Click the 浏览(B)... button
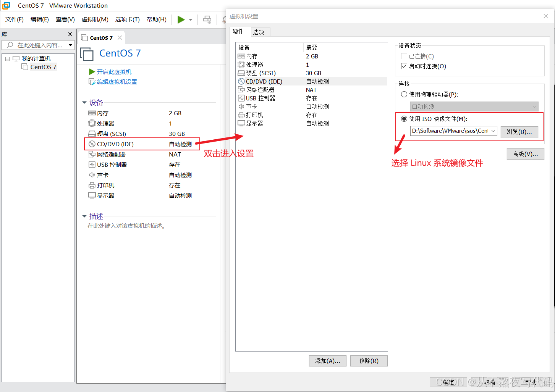This screenshot has height=392, width=555. pos(519,132)
